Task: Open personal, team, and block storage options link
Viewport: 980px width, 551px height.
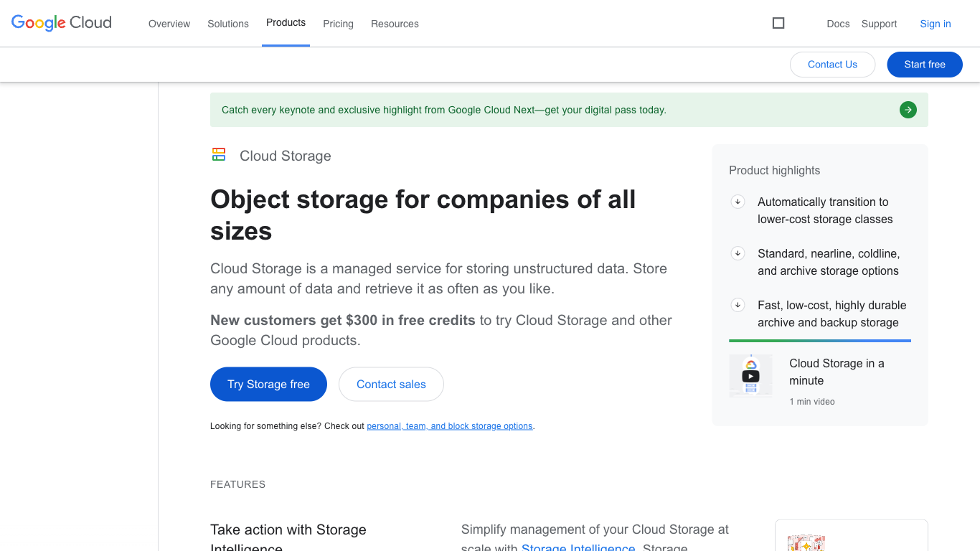Action: (450, 426)
